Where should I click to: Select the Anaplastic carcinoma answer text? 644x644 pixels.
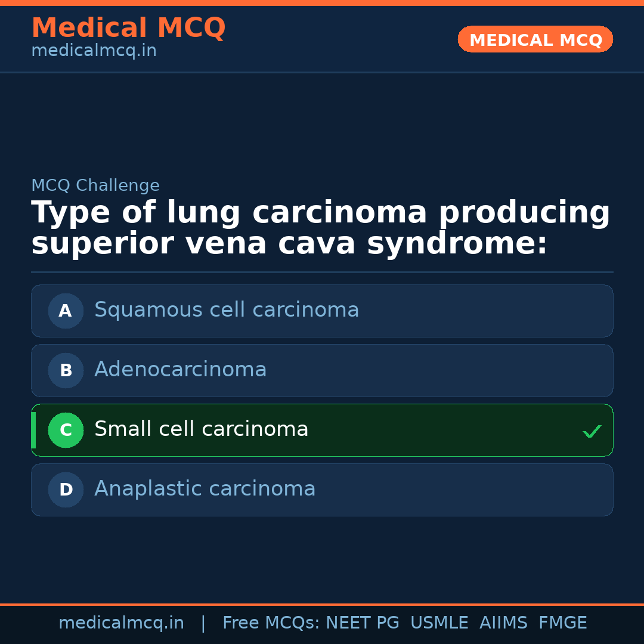pyautogui.click(x=205, y=489)
